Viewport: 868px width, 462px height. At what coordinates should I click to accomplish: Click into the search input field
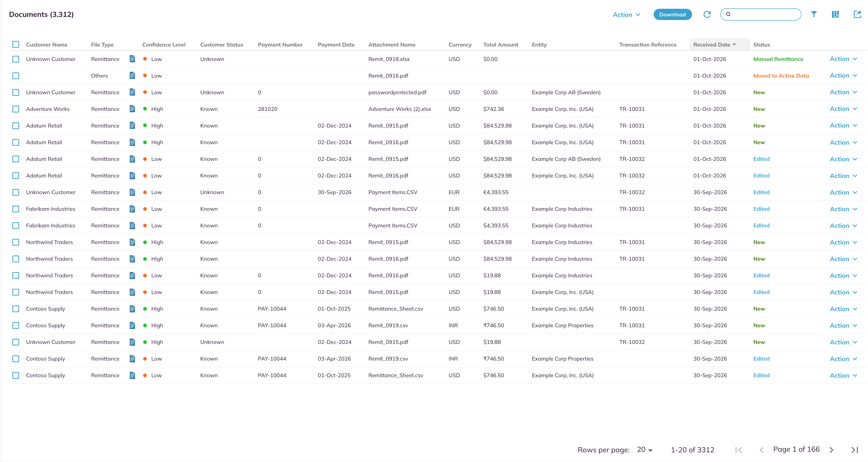pyautogui.click(x=760, y=14)
